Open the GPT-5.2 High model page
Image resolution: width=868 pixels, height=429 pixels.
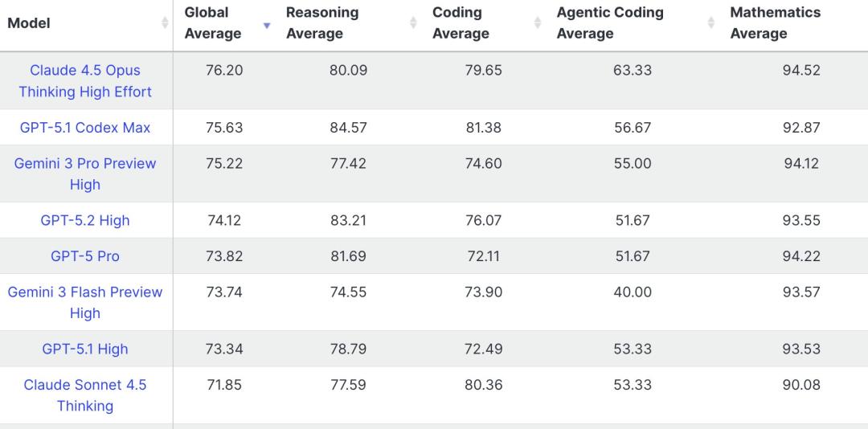tap(85, 220)
